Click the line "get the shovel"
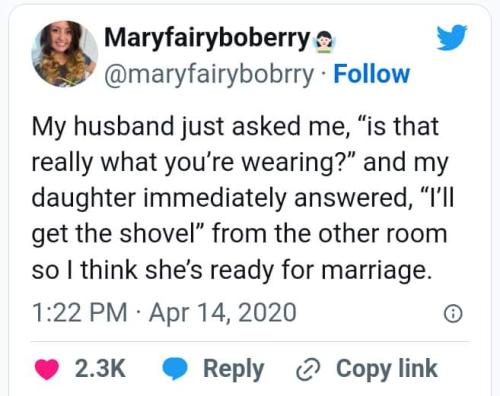The height and width of the screenshot is (396, 500). coord(239,234)
